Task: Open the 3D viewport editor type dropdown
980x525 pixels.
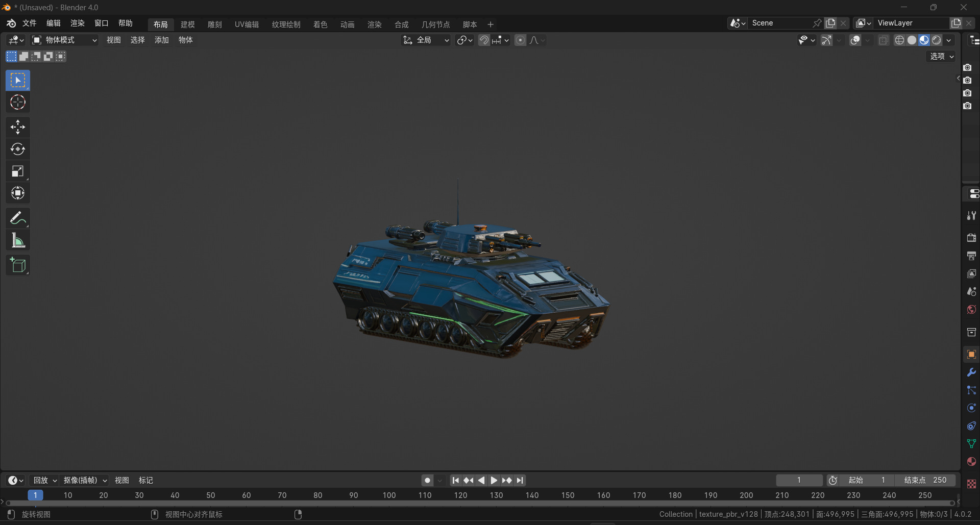Action: [x=16, y=40]
